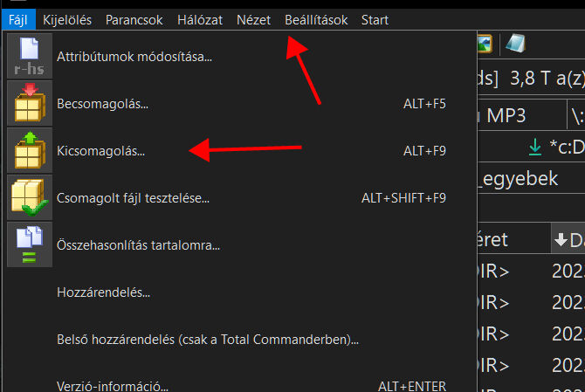
Task: Click the blue notepad toolbar icon
Action: point(515,43)
